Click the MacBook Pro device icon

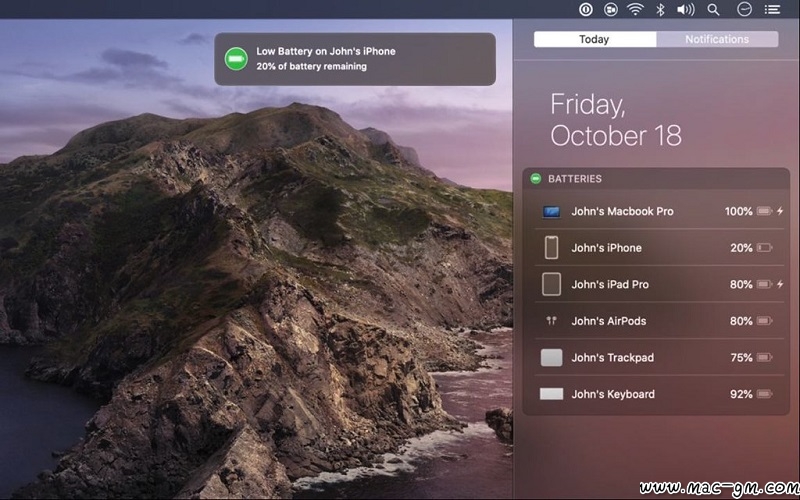pyautogui.click(x=552, y=211)
